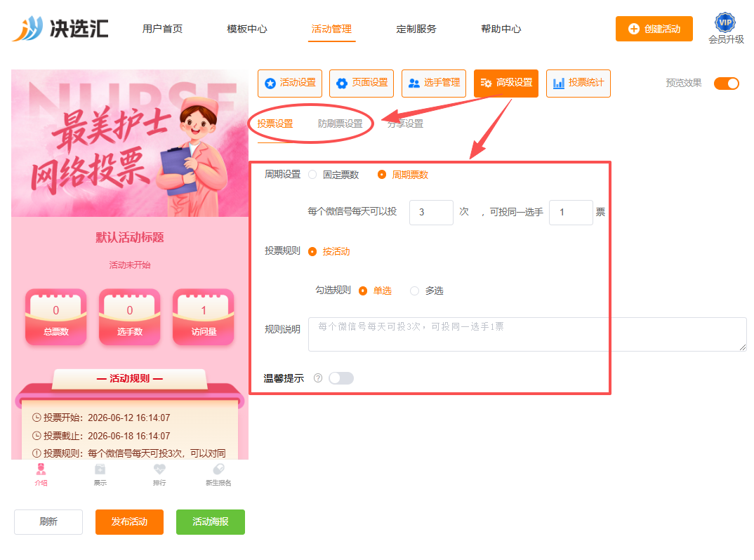Click the 决选汇 logo
754x560 pixels.
pyautogui.click(x=60, y=28)
